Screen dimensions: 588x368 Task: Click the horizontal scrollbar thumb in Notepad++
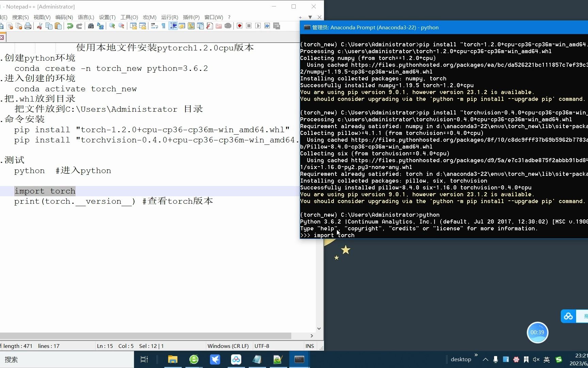(x=146, y=336)
